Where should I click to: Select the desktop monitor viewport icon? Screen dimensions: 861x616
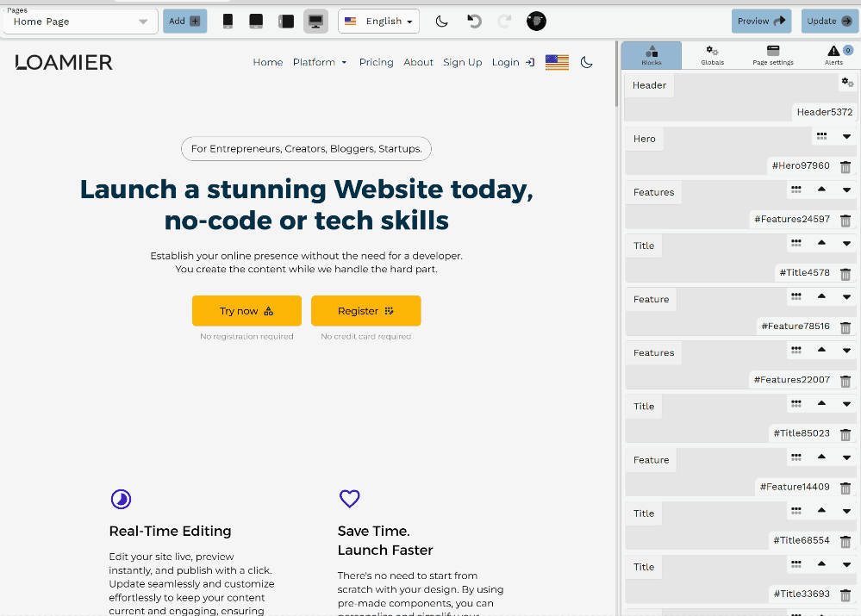click(315, 22)
